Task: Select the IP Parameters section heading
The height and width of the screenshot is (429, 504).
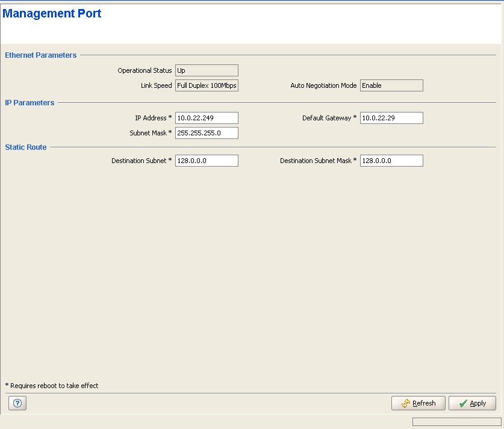Action: pos(30,103)
